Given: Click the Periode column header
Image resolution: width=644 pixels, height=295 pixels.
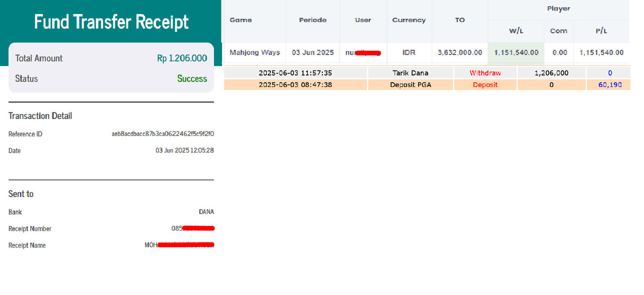Looking at the screenshot, I should [x=312, y=20].
